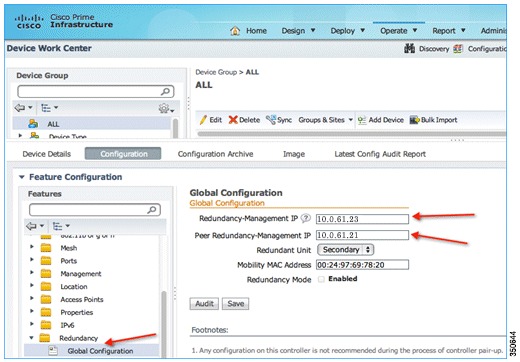Click the Device Group search field
Screen dimensions: 520x362
96,91
